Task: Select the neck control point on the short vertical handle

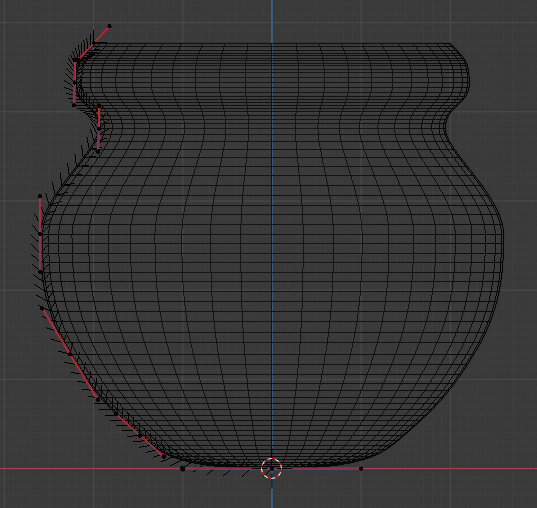Action: pos(99,128)
